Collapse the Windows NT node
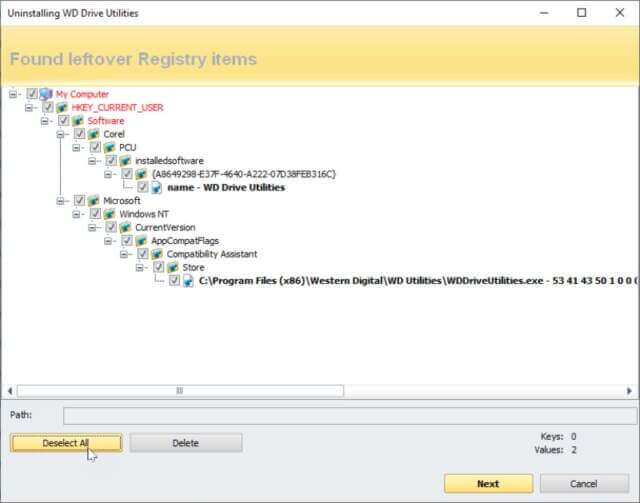 (x=76, y=214)
